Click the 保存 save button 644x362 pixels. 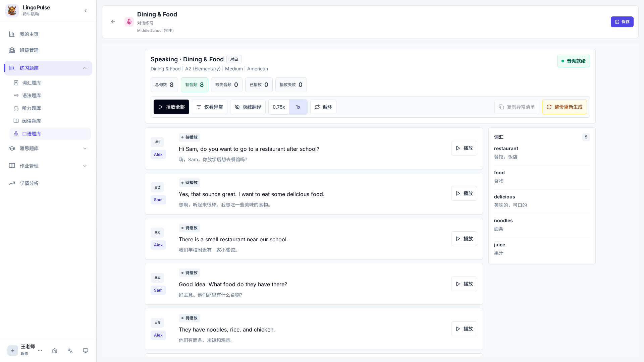622,22
